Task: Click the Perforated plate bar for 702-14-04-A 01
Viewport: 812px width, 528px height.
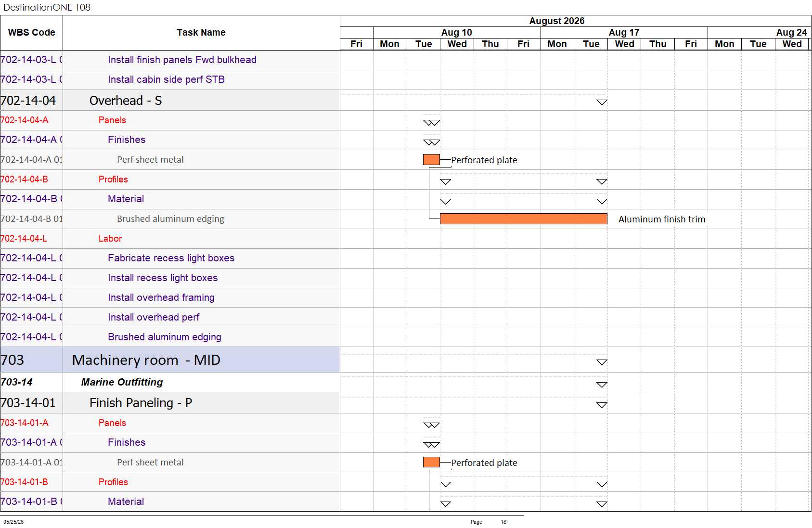Action: pos(431,160)
